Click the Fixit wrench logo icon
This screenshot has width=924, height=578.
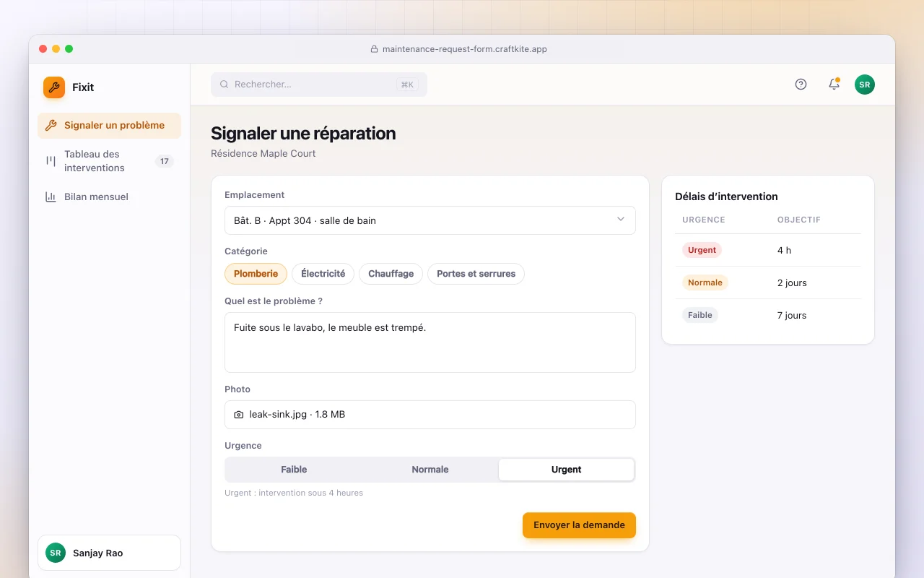[x=54, y=87]
